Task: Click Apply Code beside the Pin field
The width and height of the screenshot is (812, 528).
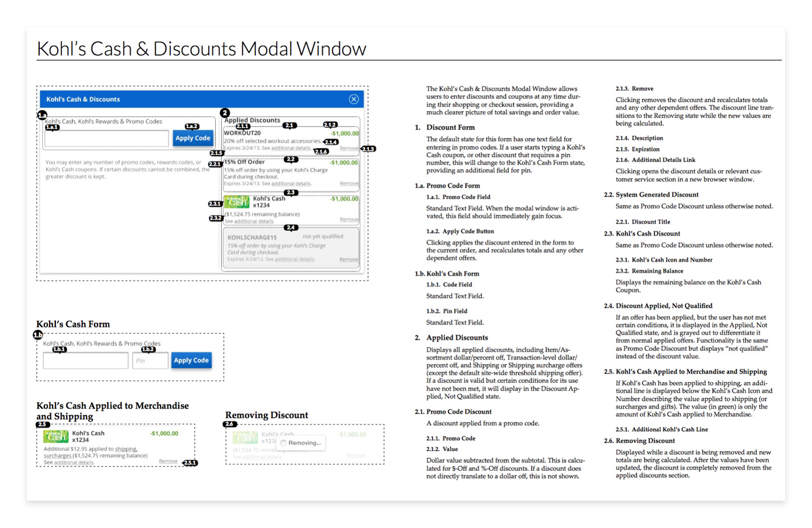Action: [x=191, y=360]
